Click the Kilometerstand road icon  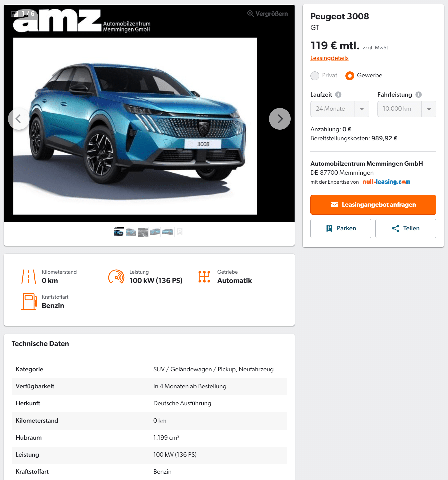tap(29, 277)
